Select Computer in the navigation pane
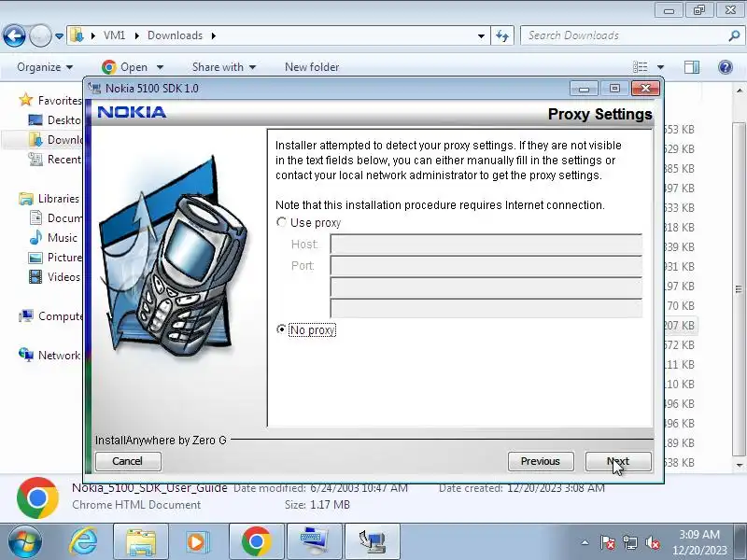747x560 pixels. tap(50, 316)
